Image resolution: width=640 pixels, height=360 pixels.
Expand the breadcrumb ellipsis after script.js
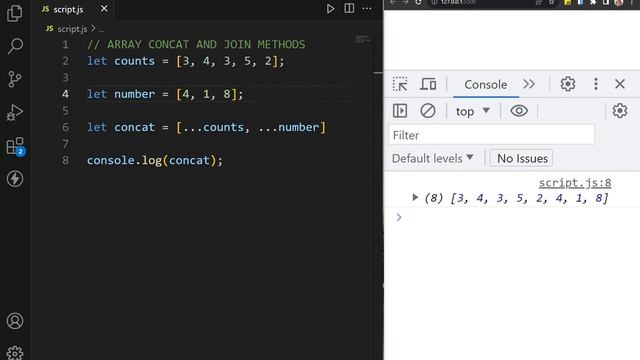(101, 29)
